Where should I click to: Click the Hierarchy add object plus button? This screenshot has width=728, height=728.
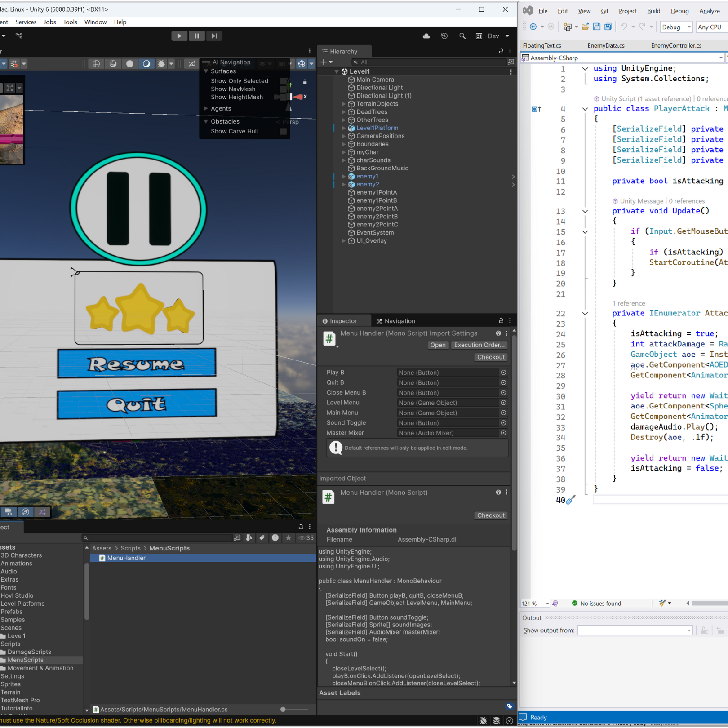click(x=324, y=62)
